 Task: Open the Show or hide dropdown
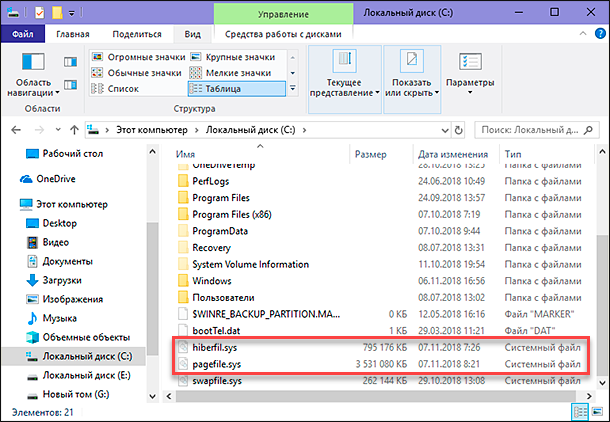[x=412, y=79]
